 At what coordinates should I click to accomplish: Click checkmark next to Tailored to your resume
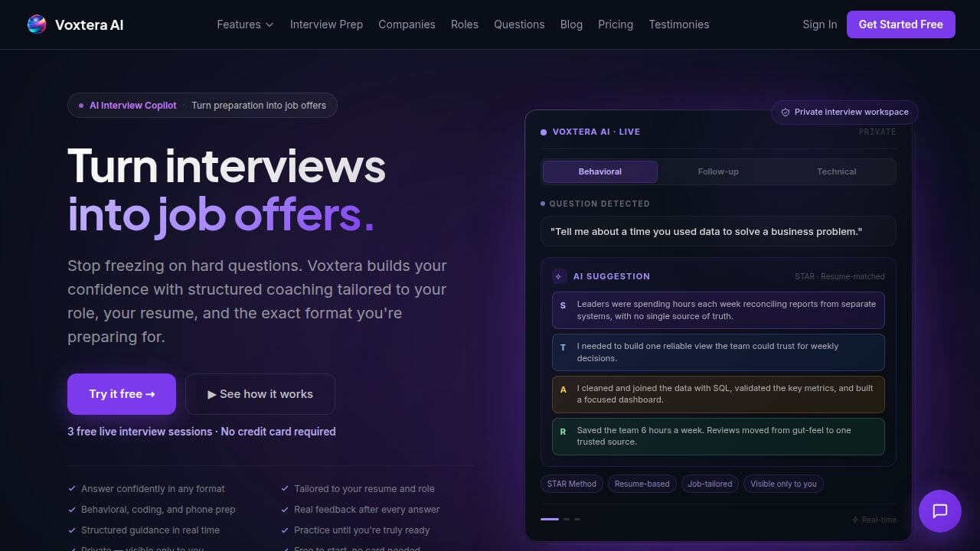pyautogui.click(x=285, y=488)
